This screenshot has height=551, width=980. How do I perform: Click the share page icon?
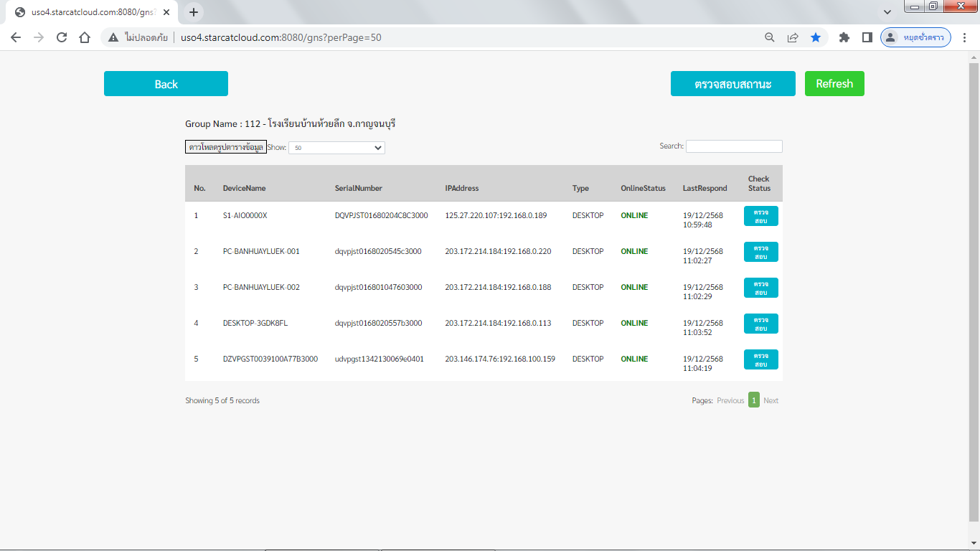[x=793, y=37]
